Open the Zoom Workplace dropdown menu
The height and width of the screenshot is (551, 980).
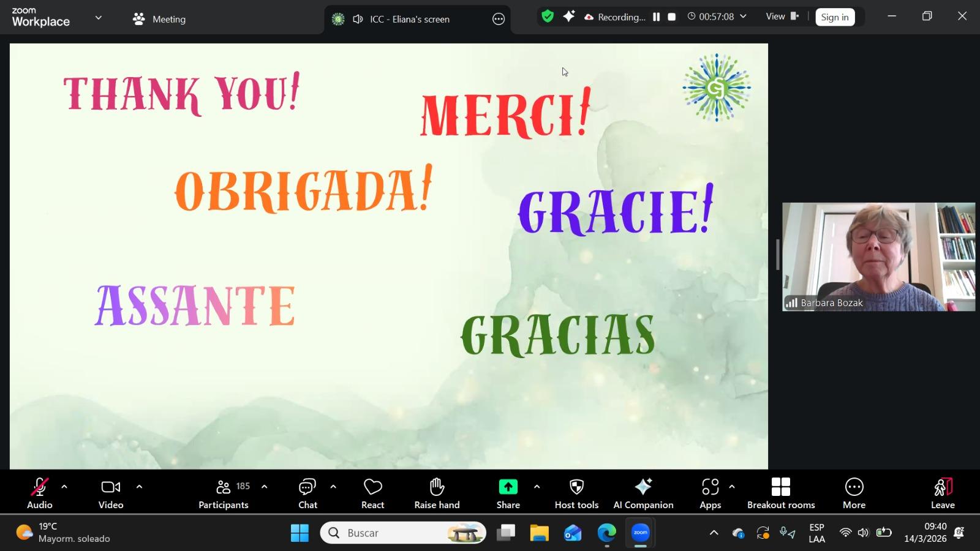point(99,18)
